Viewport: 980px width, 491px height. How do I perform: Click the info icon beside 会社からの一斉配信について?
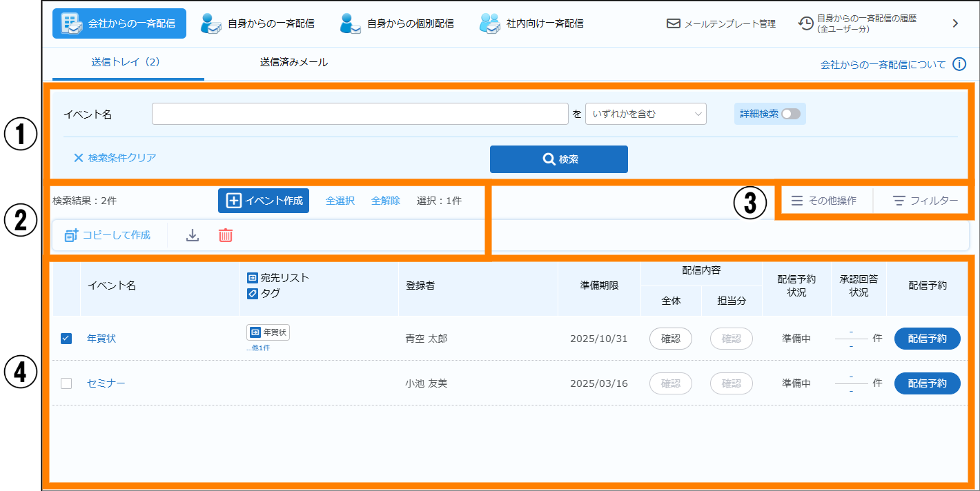[959, 64]
